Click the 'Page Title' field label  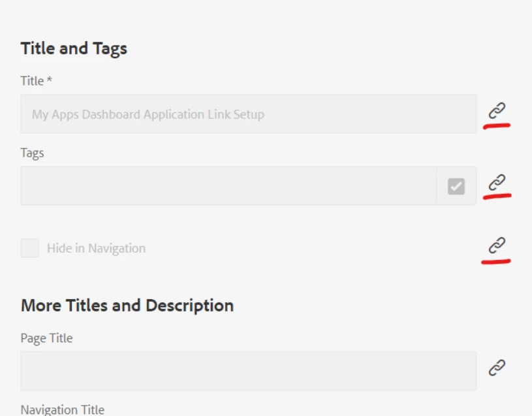click(46, 338)
